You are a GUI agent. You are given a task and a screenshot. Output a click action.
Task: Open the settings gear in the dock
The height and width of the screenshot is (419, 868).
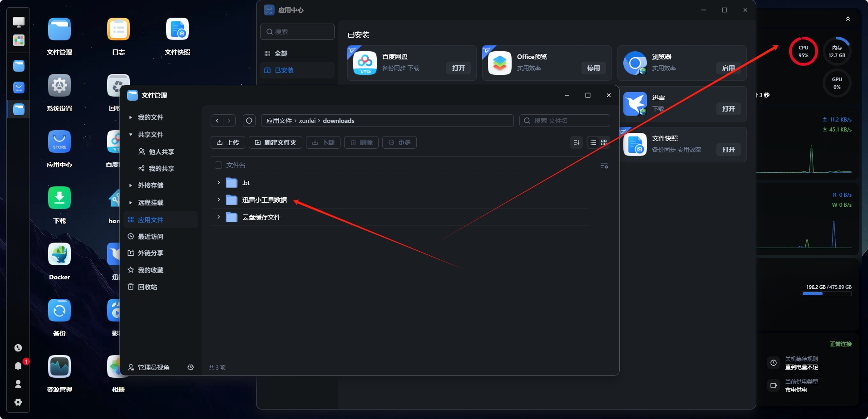pos(18,402)
